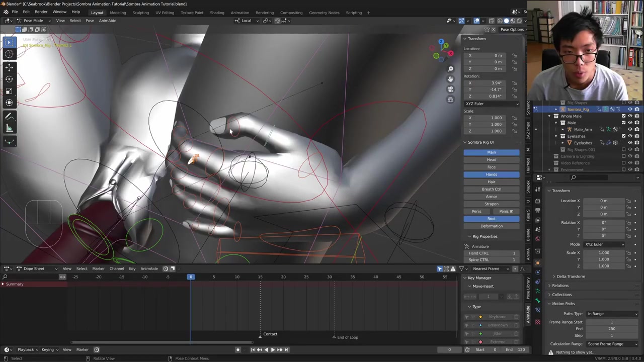This screenshot has height=362, width=644.
Task: Uncheck the Whole Male collection checkbox
Action: click(623, 116)
